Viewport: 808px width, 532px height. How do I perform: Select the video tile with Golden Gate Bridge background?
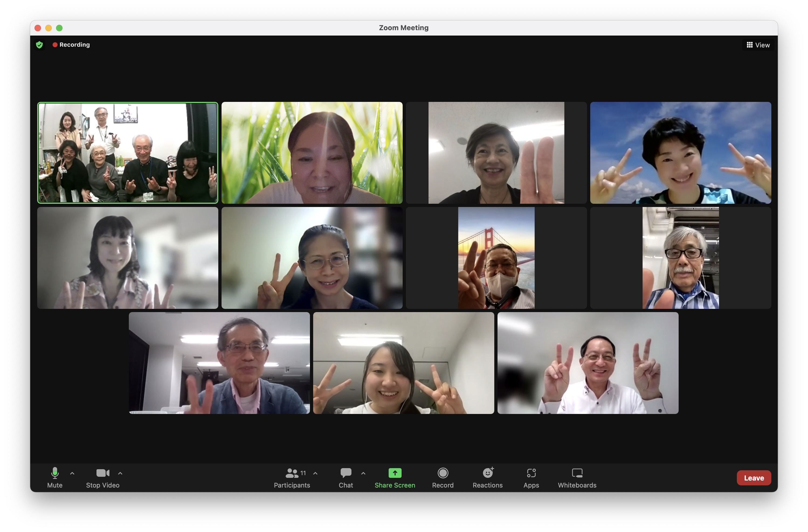[496, 258]
